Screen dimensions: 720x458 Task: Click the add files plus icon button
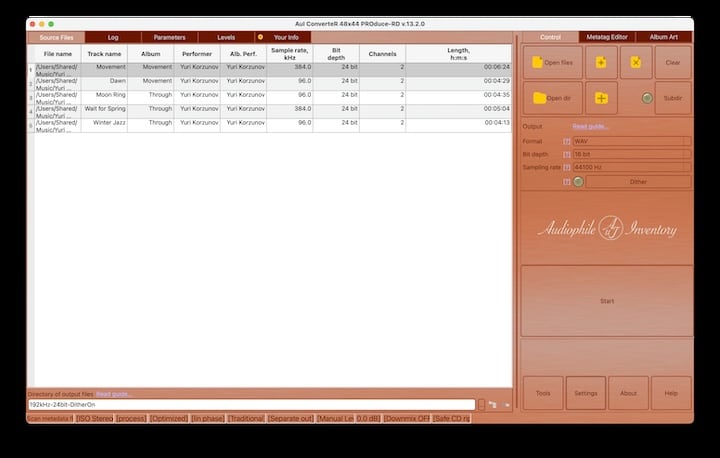tap(601, 62)
